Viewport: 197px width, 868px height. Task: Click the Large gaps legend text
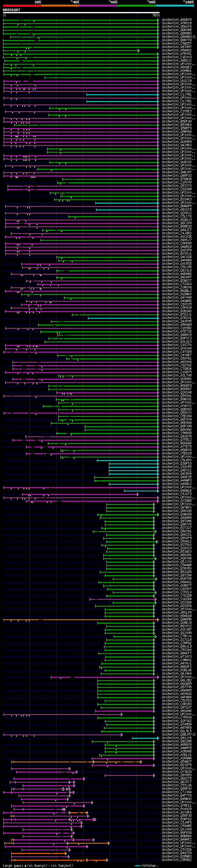38,865
